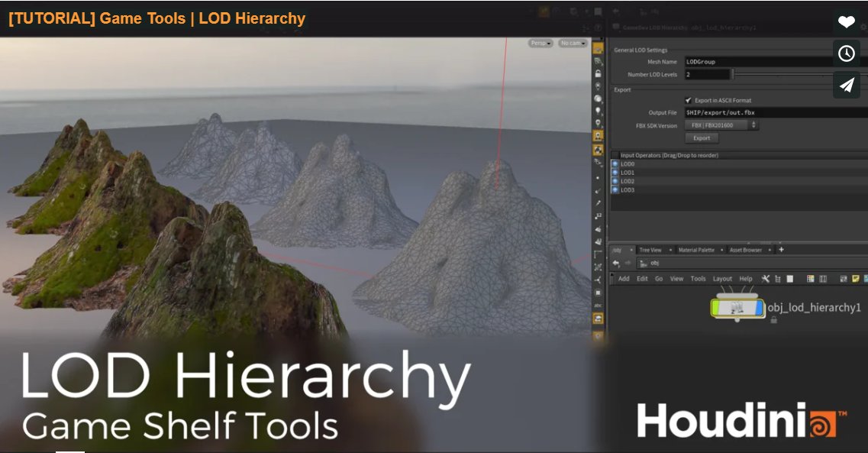Open the No cam camera dropdown
This screenshot has width=868, height=453.
(573, 44)
